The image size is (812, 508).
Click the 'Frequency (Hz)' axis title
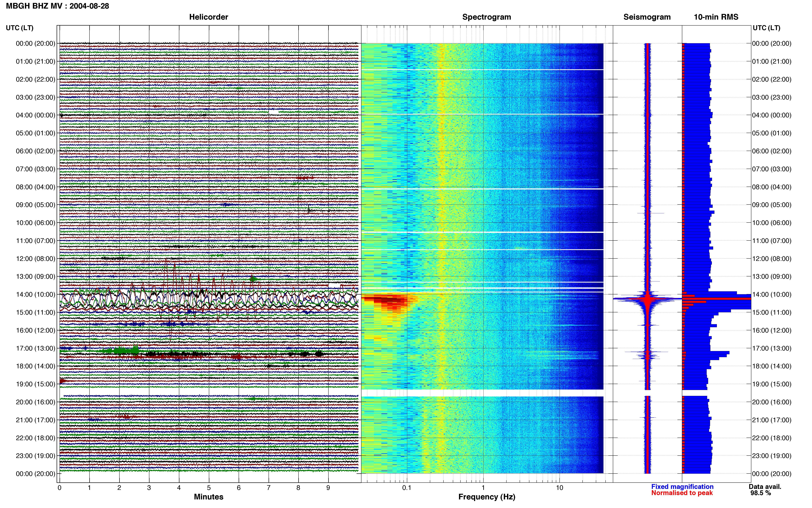[487, 497]
